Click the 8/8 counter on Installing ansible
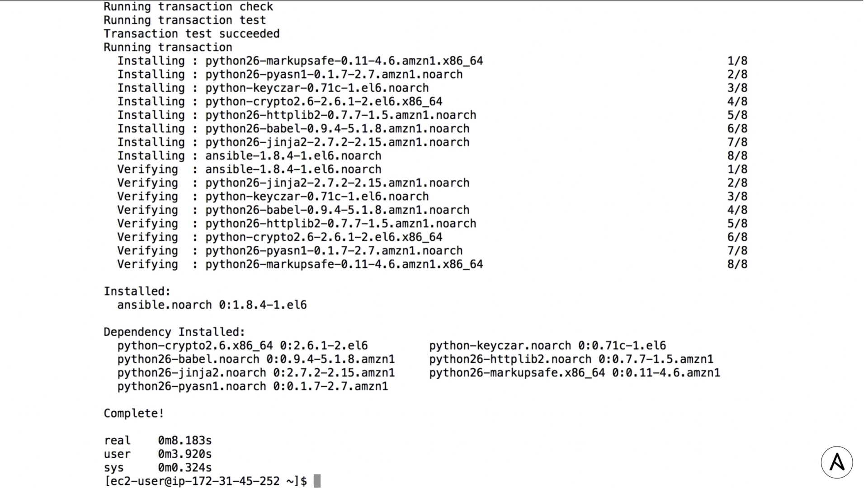Viewport: 868px width, 488px height. (737, 156)
